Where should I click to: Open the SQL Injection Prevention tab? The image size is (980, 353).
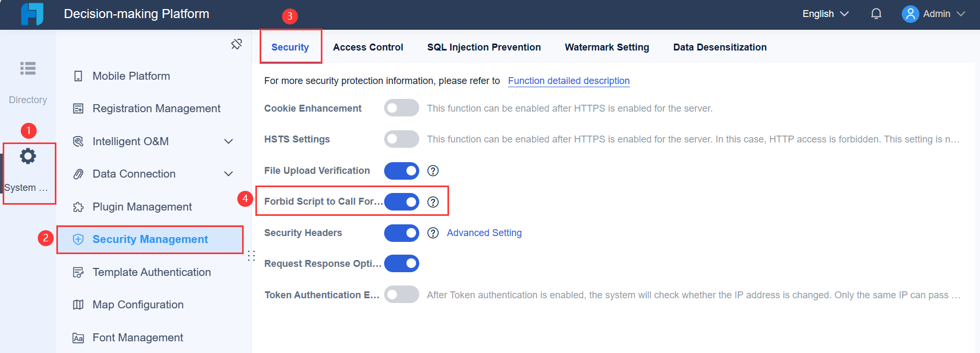point(484,47)
